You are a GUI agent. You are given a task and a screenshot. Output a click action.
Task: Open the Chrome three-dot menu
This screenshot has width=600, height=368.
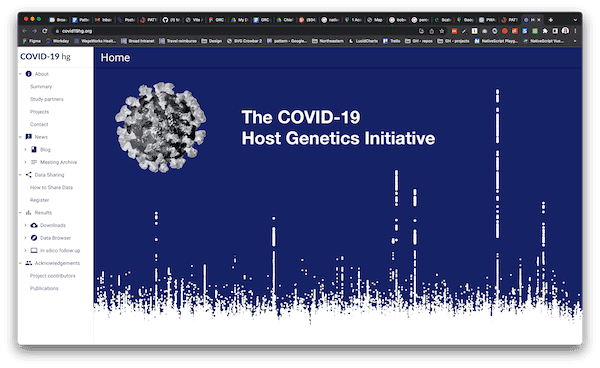[x=575, y=31]
